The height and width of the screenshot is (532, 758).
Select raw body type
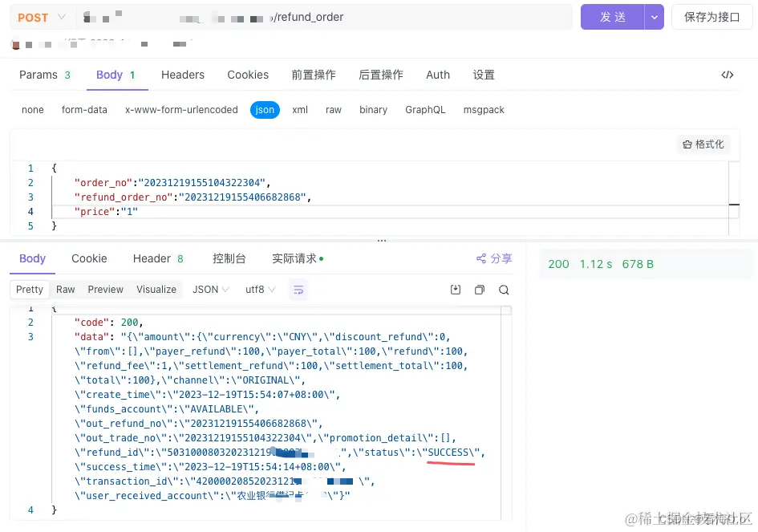pyautogui.click(x=334, y=110)
